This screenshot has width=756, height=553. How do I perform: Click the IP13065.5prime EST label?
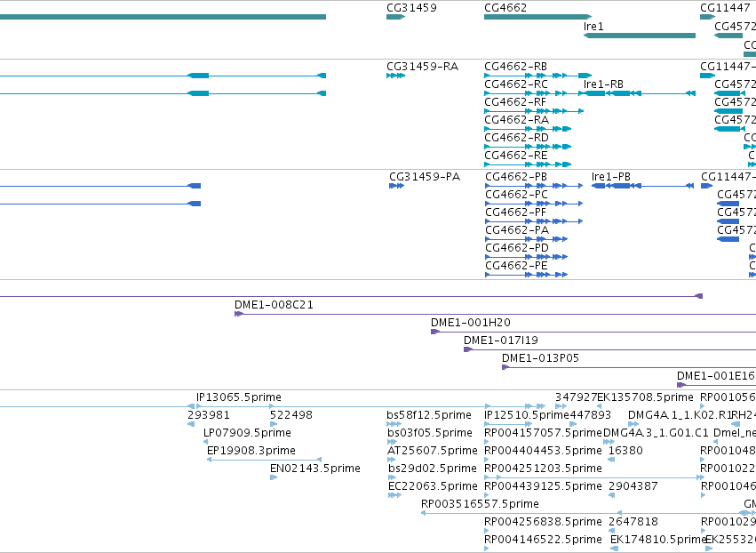pos(239,397)
